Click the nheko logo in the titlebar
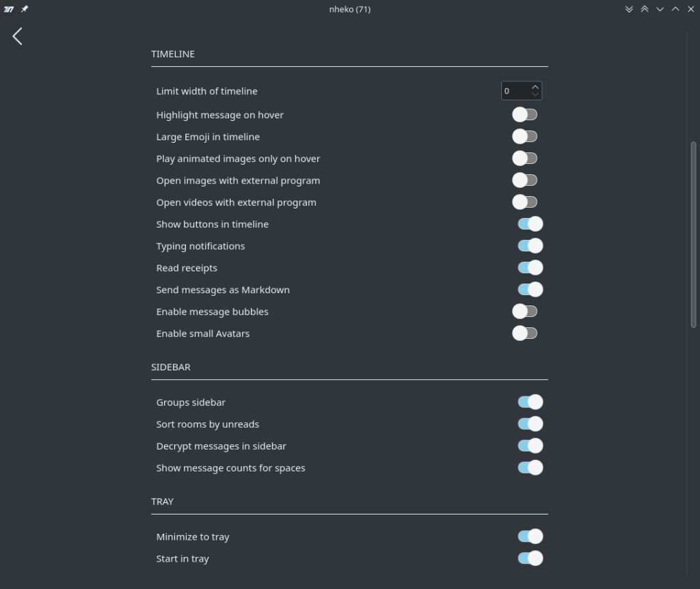 click(9, 9)
